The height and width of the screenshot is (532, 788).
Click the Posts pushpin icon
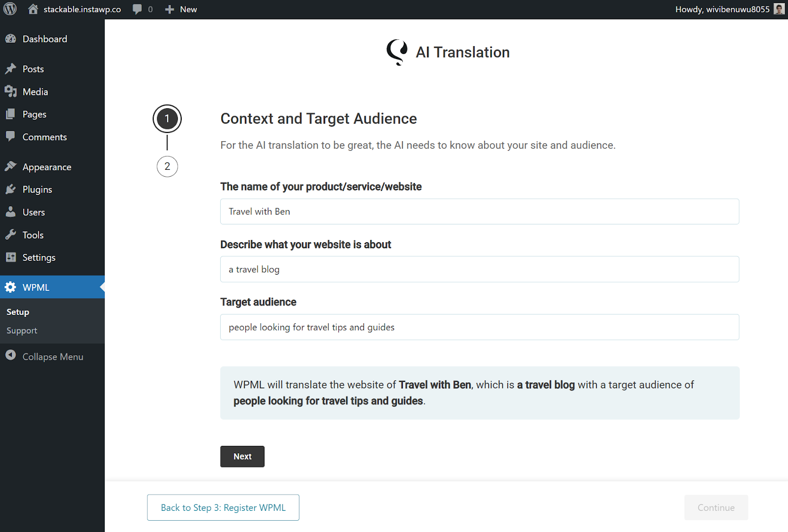coord(11,69)
